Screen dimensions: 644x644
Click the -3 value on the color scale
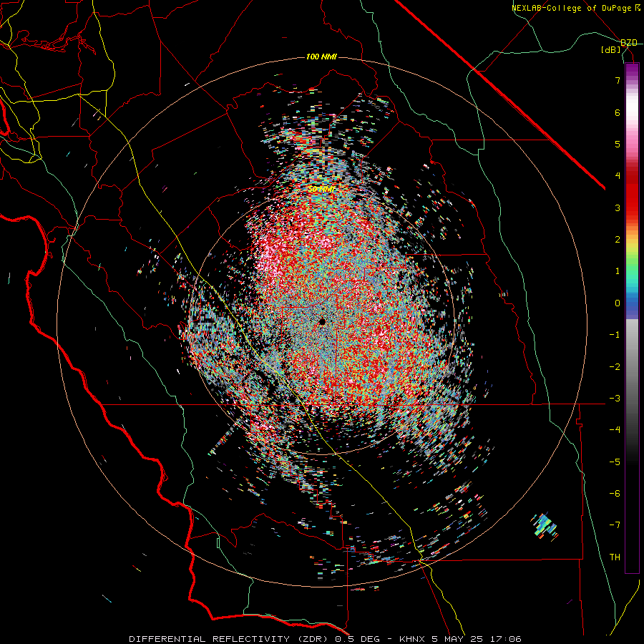[x=615, y=399]
